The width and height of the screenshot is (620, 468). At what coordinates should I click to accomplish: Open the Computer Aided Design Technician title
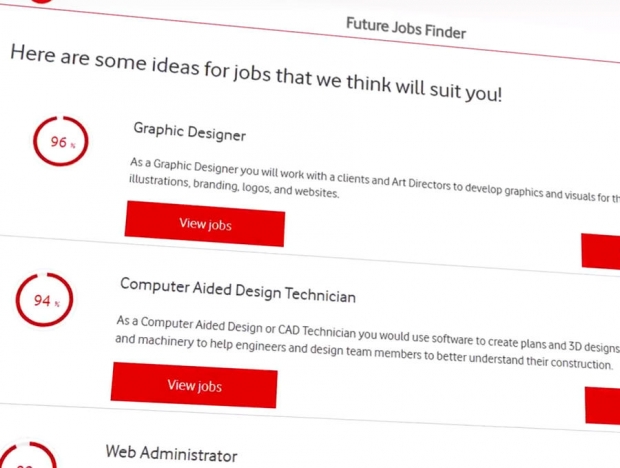coord(238,290)
